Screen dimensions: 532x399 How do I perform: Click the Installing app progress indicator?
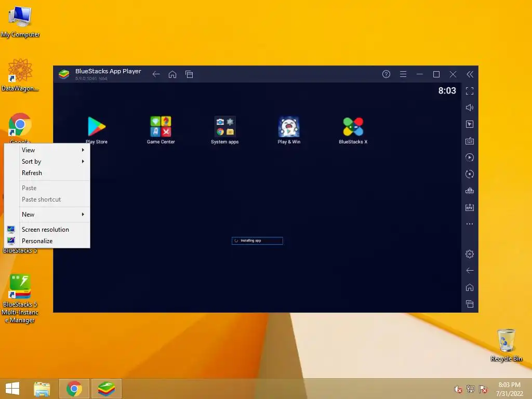click(257, 241)
